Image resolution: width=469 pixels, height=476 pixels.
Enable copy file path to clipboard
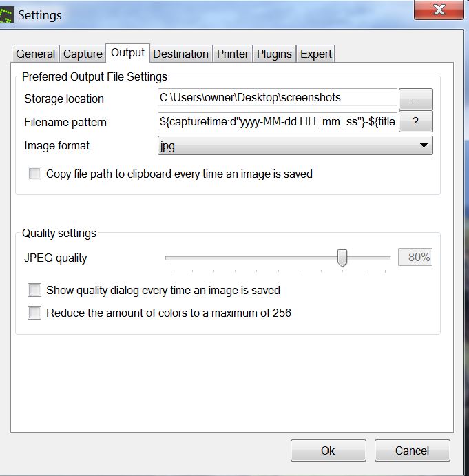coord(34,174)
